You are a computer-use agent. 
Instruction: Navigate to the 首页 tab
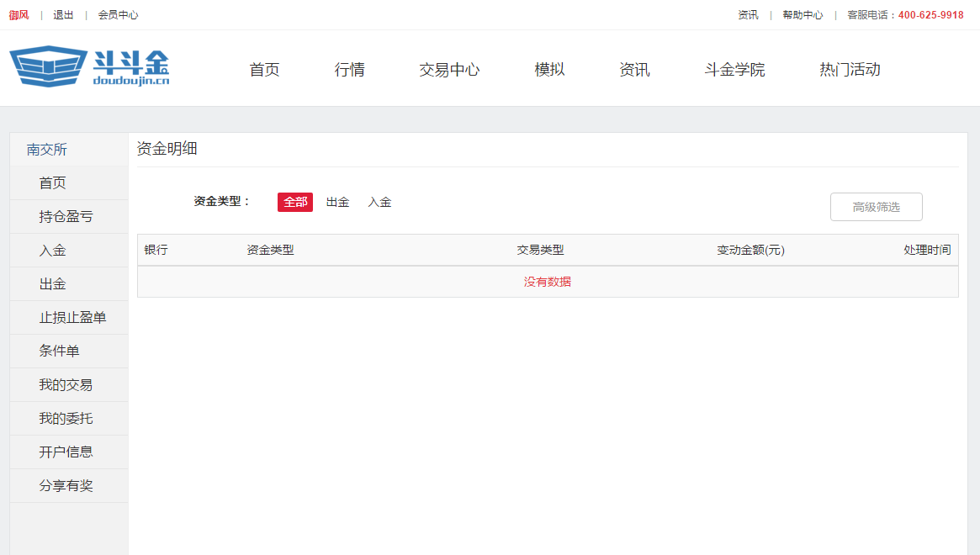pyautogui.click(x=264, y=70)
